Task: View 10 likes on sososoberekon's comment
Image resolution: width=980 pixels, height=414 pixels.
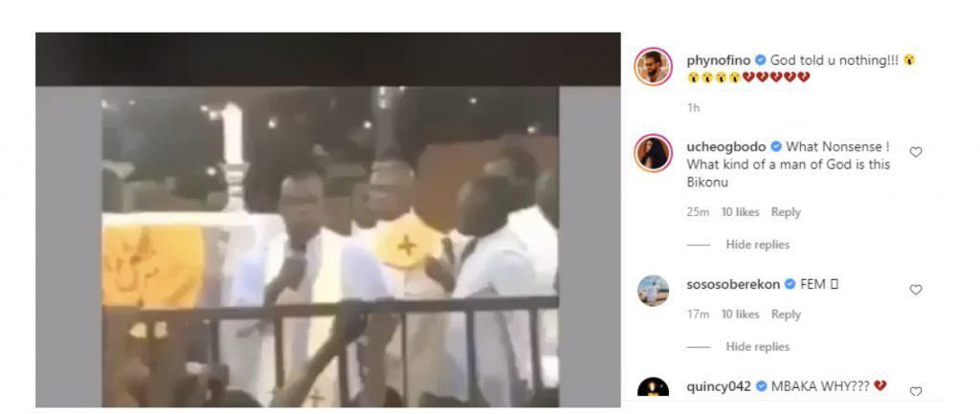Action: [x=740, y=315]
